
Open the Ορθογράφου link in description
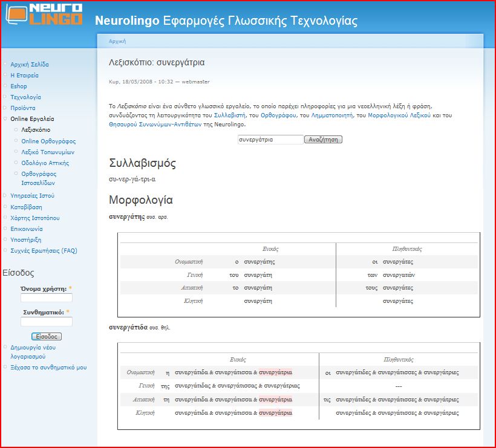278,115
